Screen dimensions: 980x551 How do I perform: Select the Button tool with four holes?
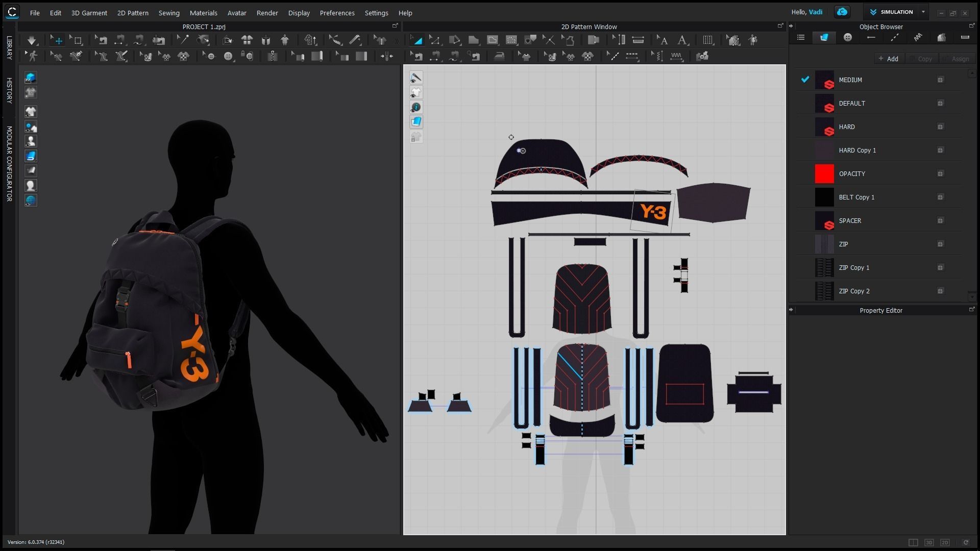click(228, 56)
